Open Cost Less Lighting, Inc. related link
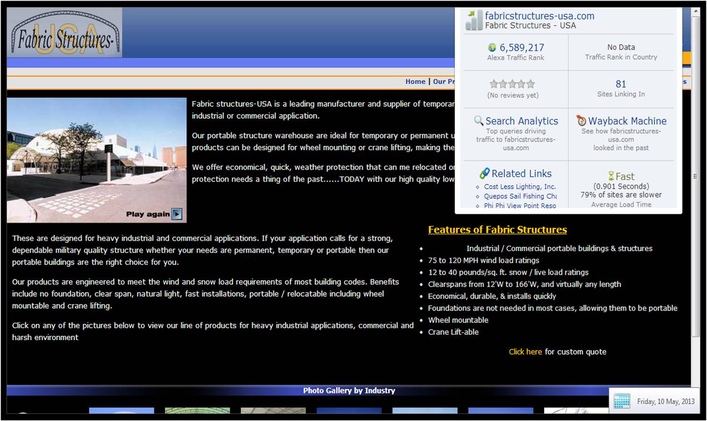The height and width of the screenshot is (421, 707). [x=520, y=187]
